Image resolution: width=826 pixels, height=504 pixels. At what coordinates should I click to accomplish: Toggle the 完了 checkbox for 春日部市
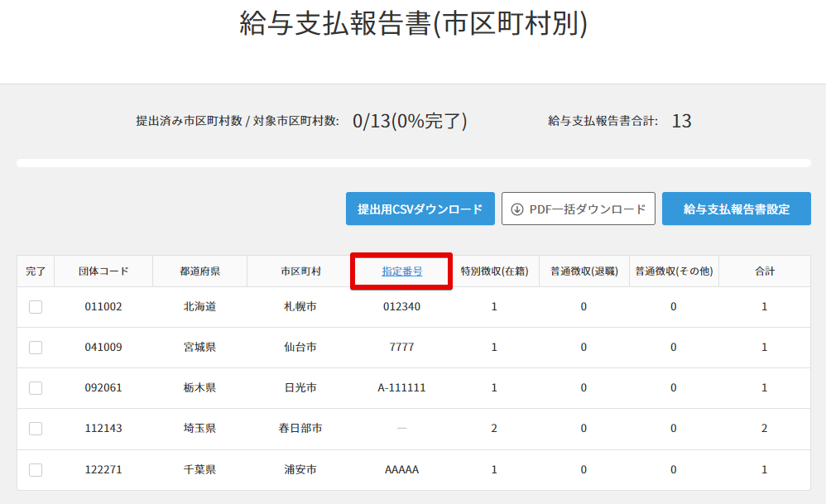pos(36,429)
